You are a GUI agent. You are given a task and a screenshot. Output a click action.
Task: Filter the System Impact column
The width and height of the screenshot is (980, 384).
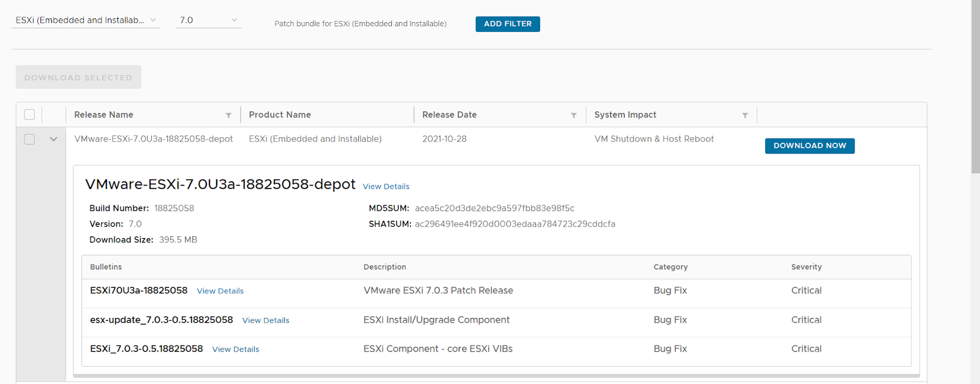[x=745, y=115]
